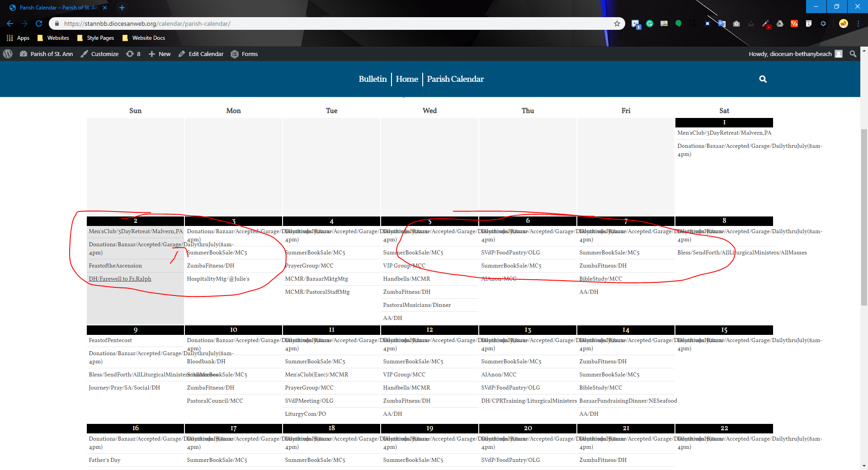Click the WordPress logo in admin bar

point(8,54)
